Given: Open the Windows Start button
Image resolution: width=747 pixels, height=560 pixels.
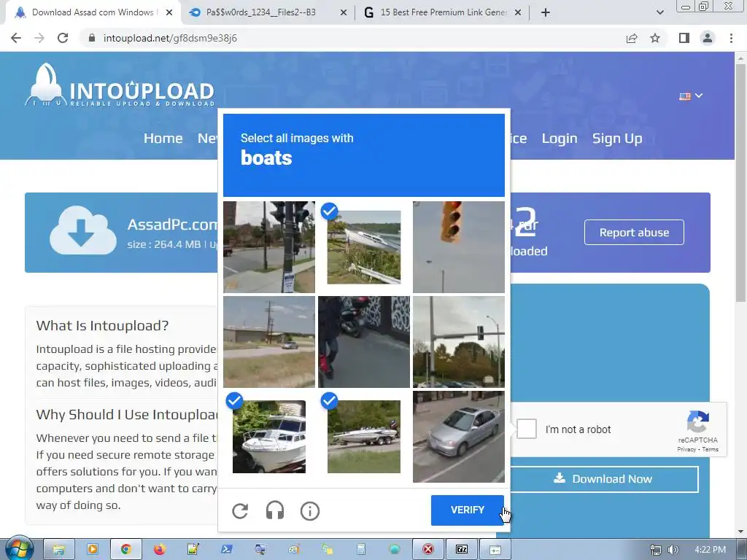Looking at the screenshot, I should (x=18, y=548).
